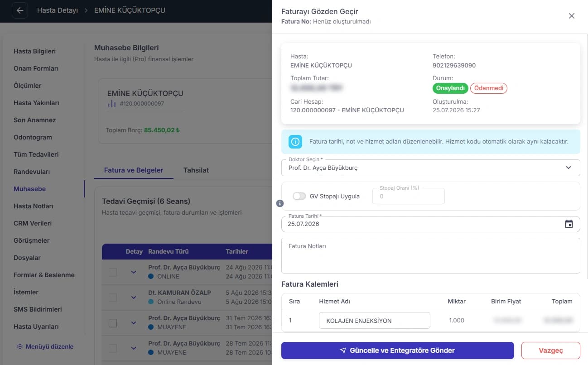This screenshot has width=588, height=365.
Task: Click the Vazgeç button
Action: (x=551, y=351)
